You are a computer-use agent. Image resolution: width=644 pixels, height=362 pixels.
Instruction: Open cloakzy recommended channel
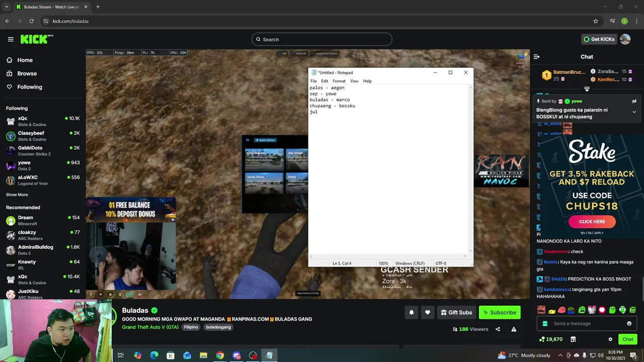click(43, 235)
